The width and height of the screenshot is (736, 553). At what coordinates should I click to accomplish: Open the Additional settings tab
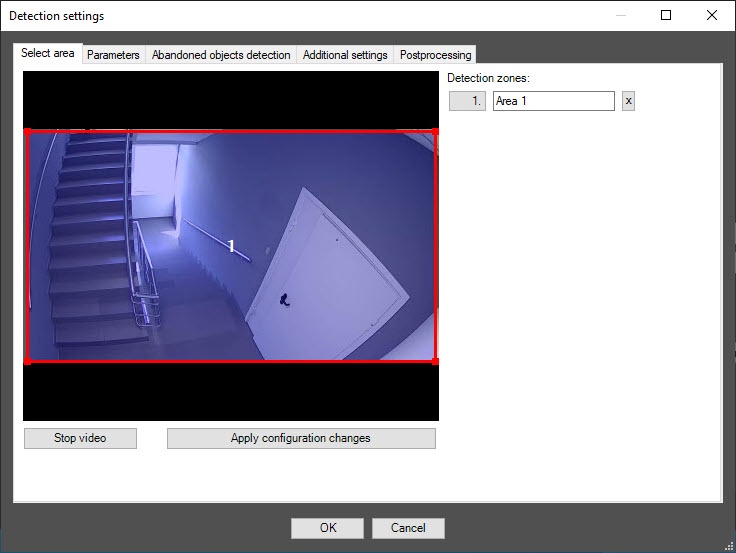[345, 55]
